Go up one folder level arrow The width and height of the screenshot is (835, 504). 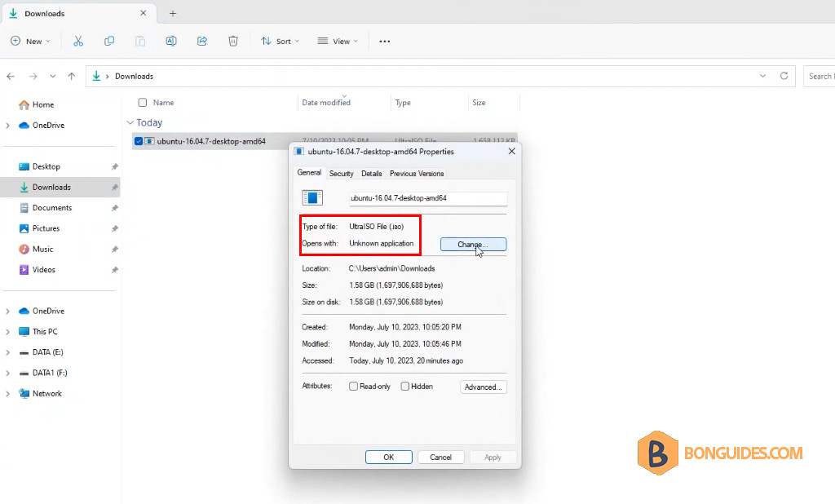[72, 76]
